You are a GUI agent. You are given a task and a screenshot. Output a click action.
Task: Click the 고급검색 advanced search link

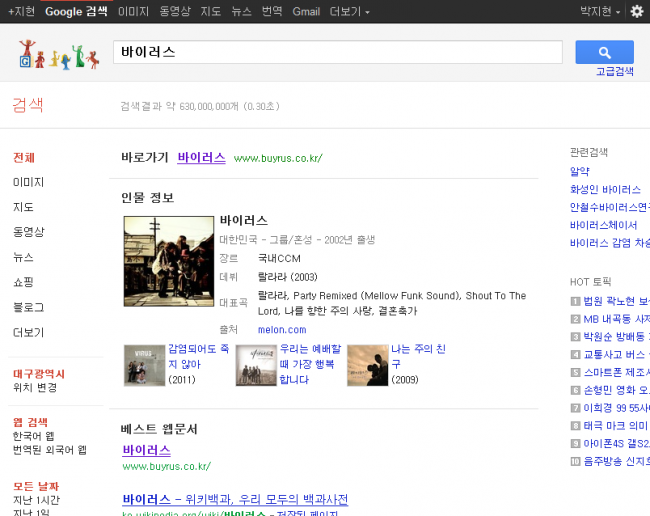click(x=615, y=72)
